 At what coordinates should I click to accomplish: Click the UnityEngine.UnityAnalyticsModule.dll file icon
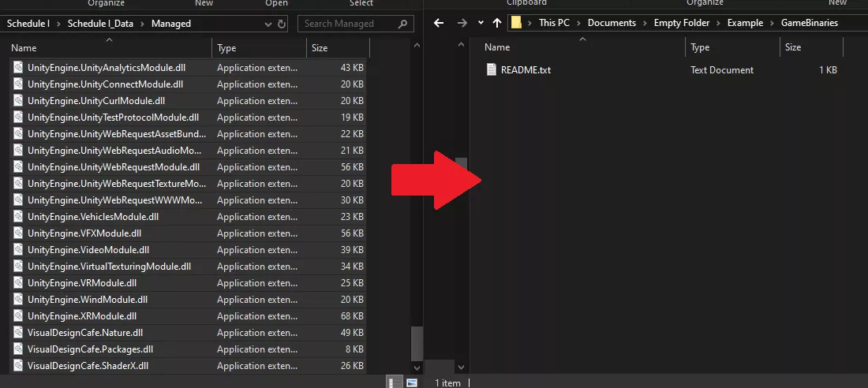pyautogui.click(x=18, y=68)
